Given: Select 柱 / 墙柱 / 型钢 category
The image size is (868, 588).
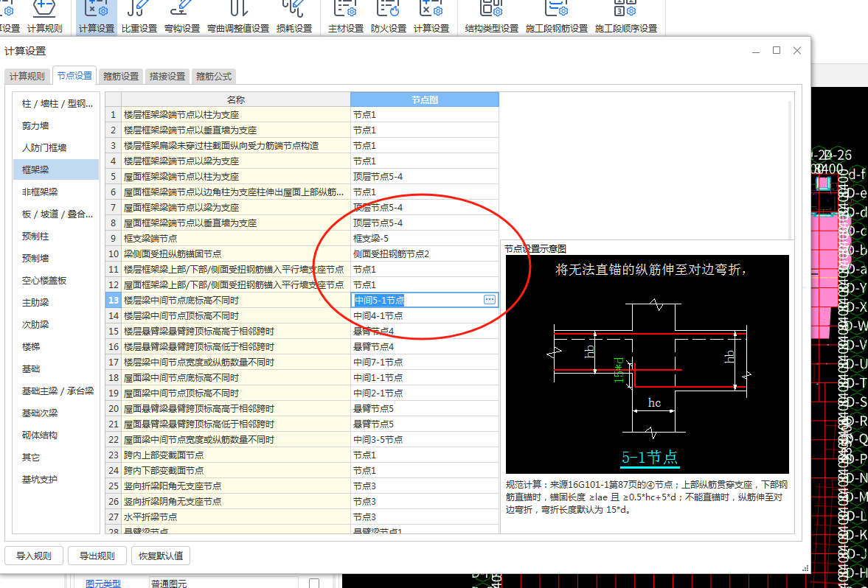Looking at the screenshot, I should coord(57,103).
